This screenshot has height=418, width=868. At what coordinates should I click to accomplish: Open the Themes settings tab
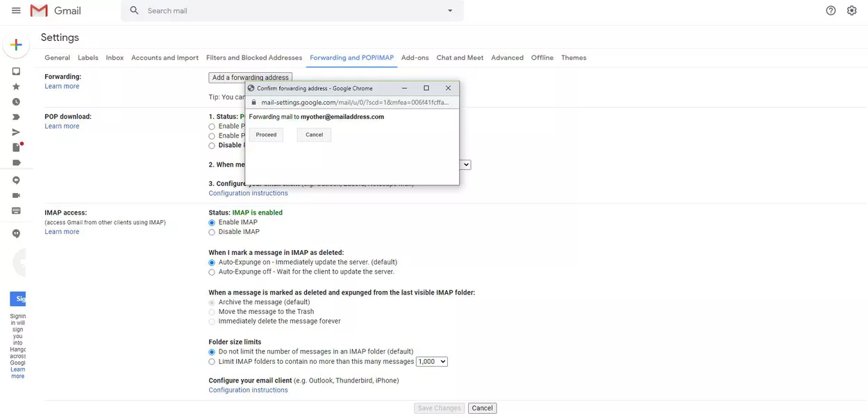point(574,58)
